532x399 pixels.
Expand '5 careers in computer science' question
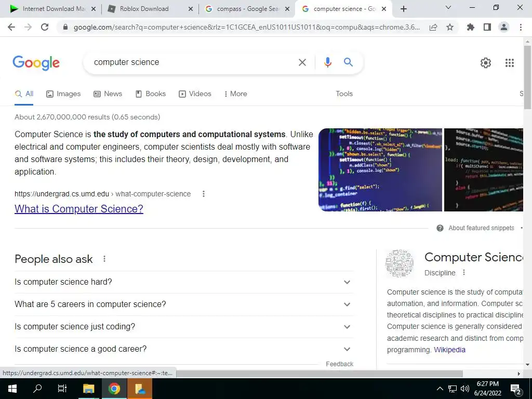[x=184, y=304]
